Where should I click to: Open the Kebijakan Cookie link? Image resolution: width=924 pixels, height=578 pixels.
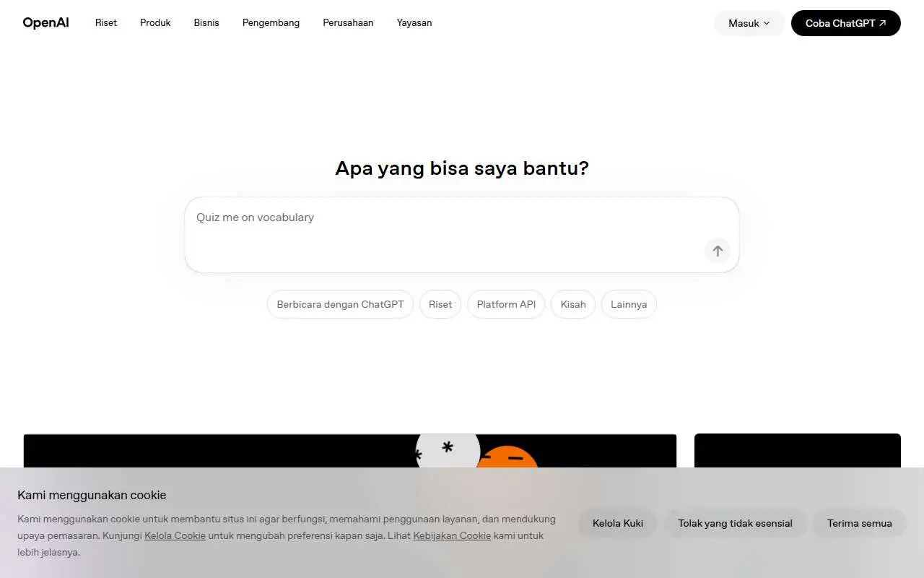click(452, 535)
